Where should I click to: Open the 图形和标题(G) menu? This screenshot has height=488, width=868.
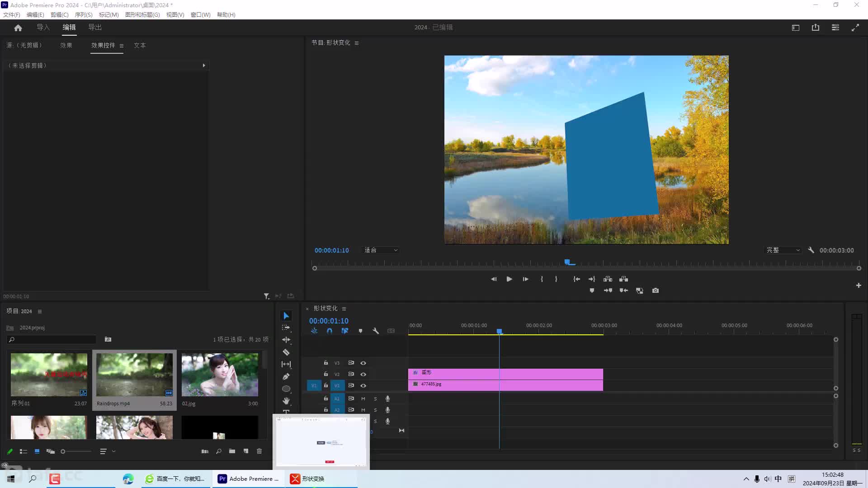142,14
